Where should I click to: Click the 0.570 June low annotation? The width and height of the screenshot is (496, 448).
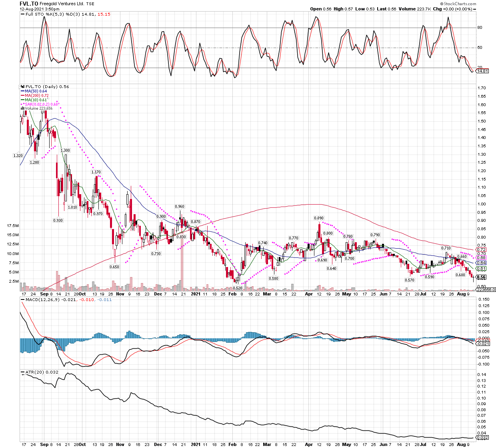click(x=410, y=280)
